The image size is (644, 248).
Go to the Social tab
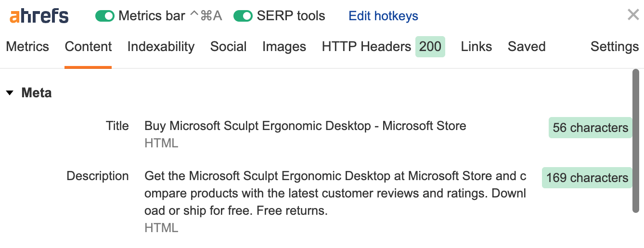pyautogui.click(x=228, y=47)
